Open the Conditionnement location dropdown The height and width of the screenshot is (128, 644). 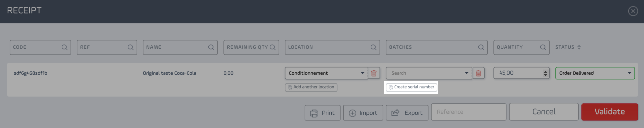point(326,73)
